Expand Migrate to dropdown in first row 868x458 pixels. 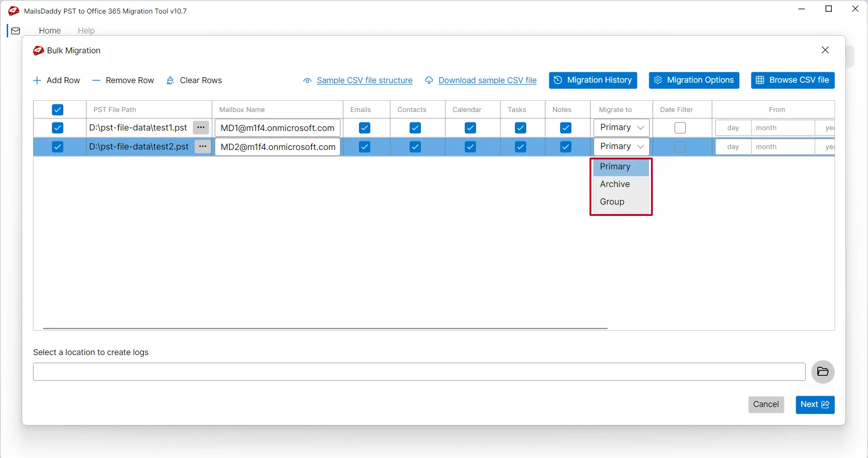point(622,128)
